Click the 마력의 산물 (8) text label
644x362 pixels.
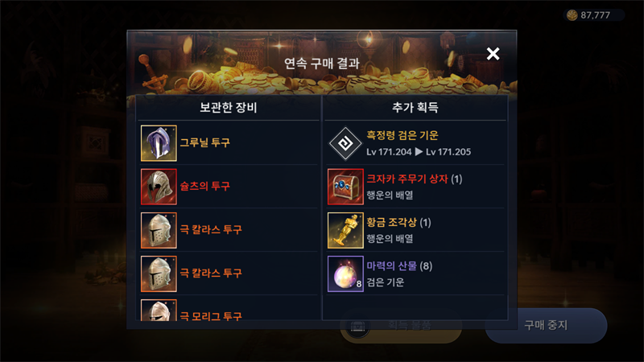[x=399, y=266]
